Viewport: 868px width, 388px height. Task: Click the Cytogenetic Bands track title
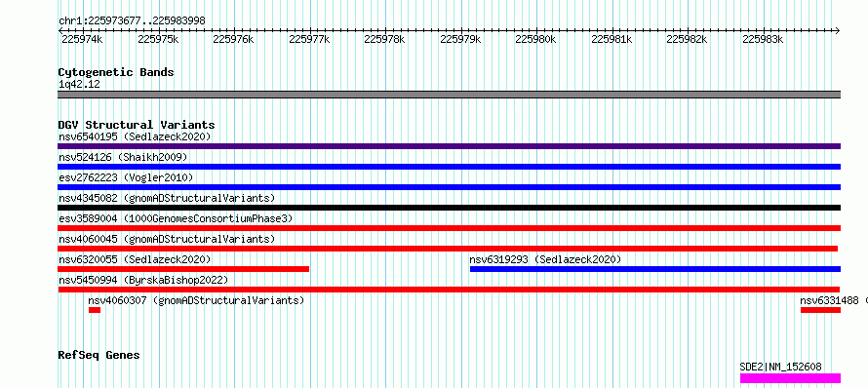click(116, 72)
